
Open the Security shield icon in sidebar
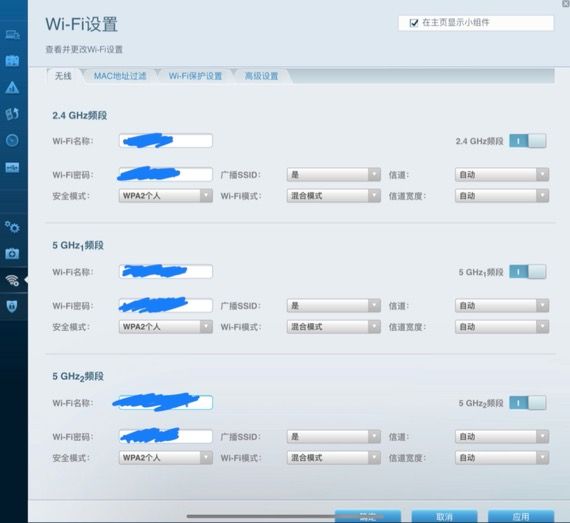click(12, 306)
